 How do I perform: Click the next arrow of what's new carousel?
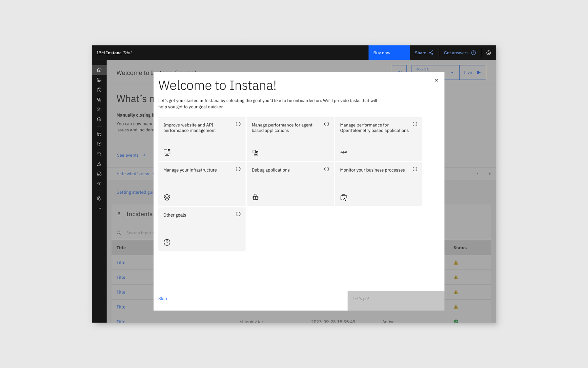point(490,174)
